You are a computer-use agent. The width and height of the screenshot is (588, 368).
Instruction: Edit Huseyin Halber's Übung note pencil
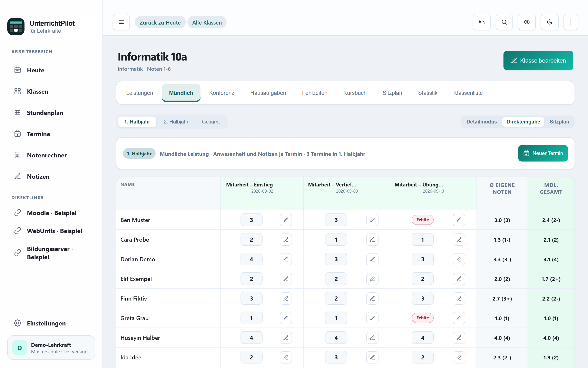pos(459,338)
